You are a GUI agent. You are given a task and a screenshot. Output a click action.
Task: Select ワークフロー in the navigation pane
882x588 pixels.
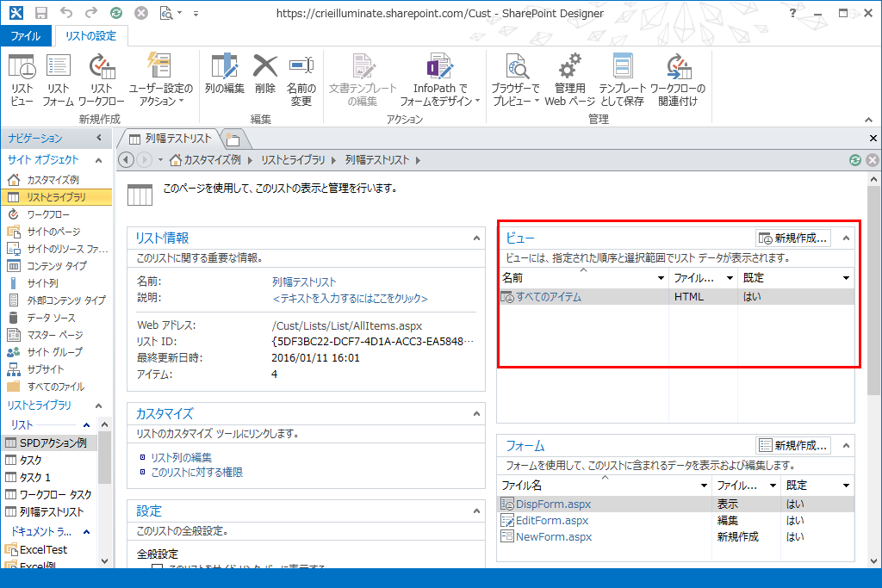48,214
